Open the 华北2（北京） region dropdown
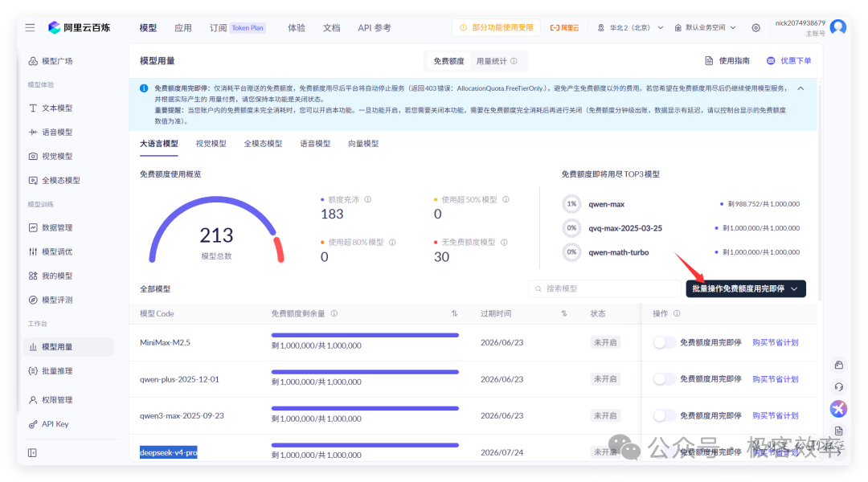 pos(631,27)
